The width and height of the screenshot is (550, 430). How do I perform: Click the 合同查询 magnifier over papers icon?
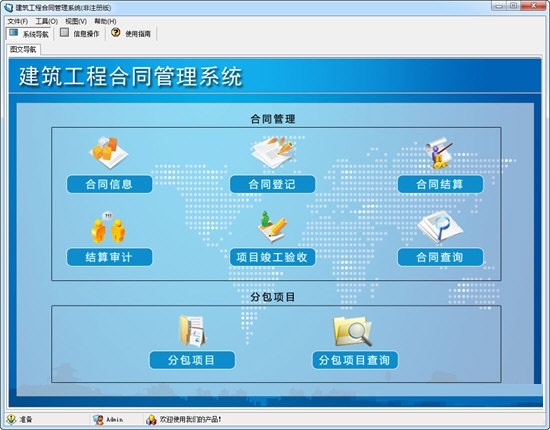[x=440, y=228]
